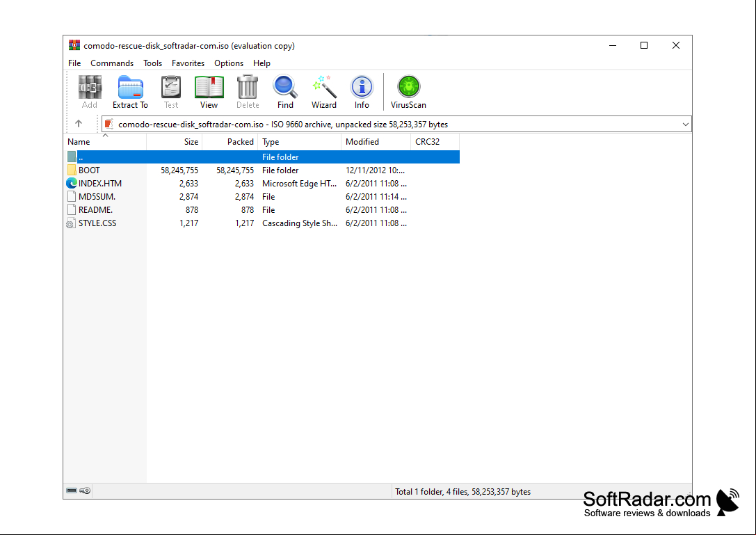This screenshot has height=535, width=756.
Task: Click the 12/11/2012 modified date
Action: [x=375, y=170]
